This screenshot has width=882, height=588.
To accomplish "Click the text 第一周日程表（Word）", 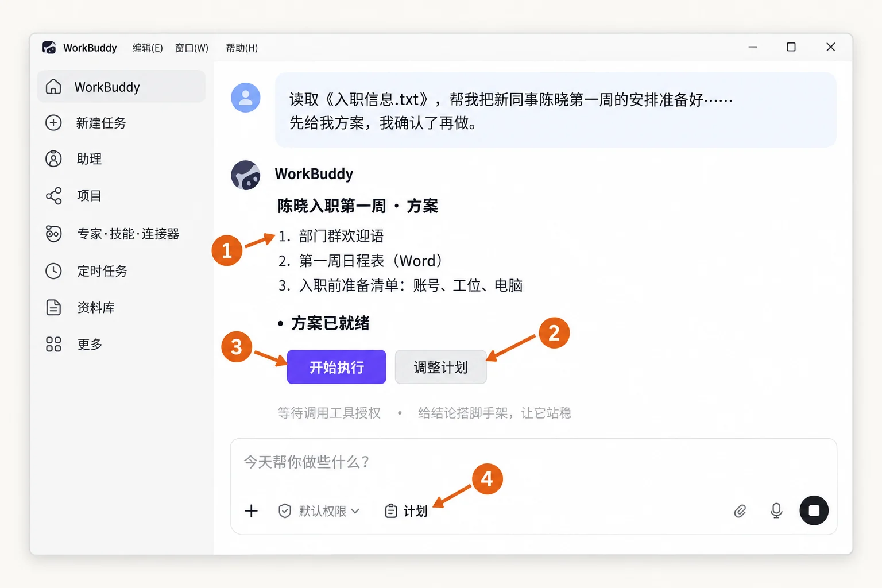I will click(x=370, y=261).
